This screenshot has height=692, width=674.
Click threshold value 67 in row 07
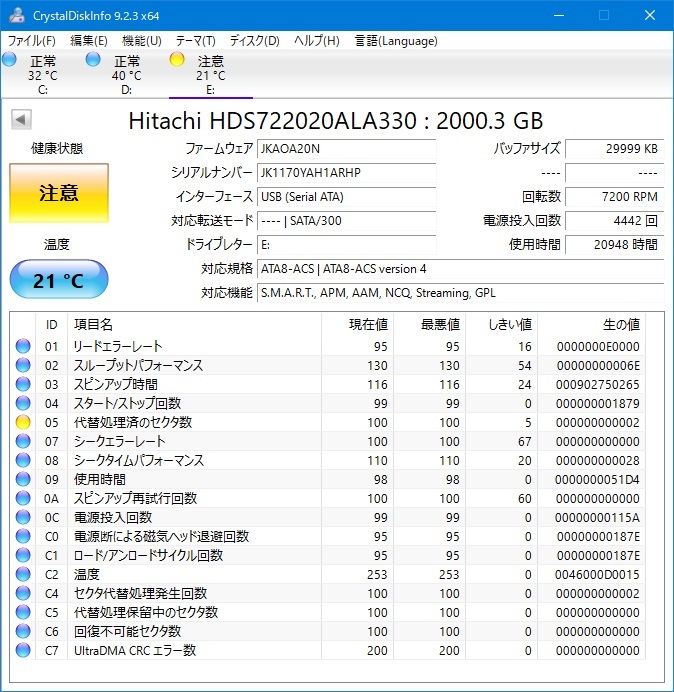[524, 441]
